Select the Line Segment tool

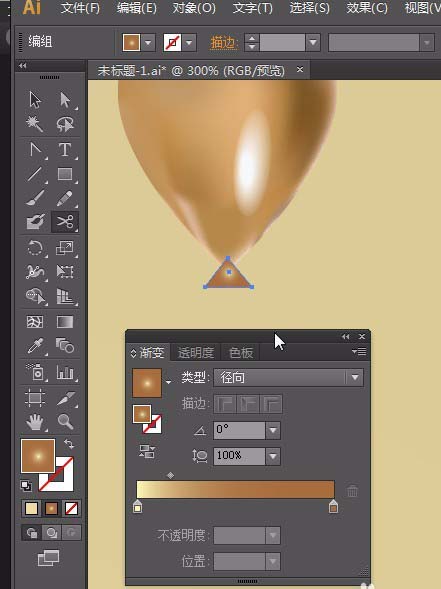point(35,174)
